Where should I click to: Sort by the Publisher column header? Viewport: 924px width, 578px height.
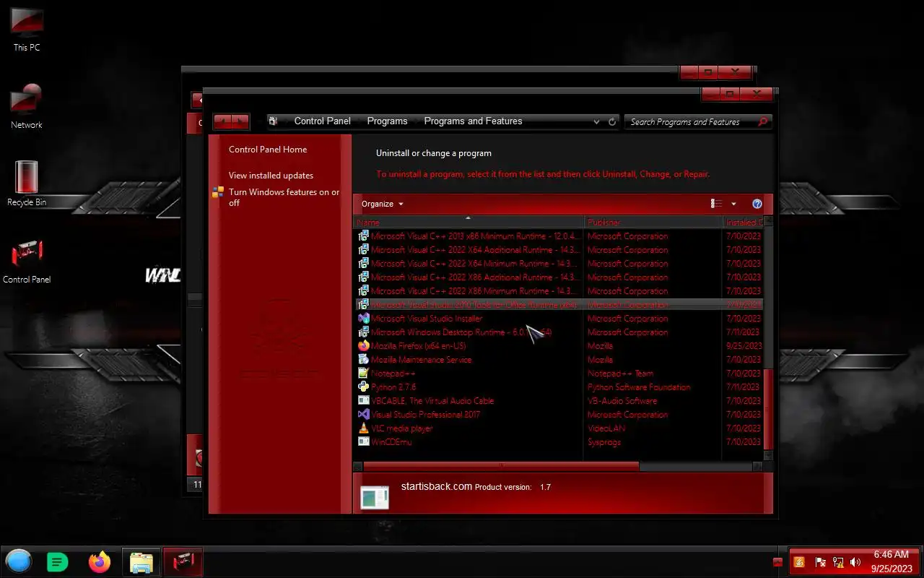pyautogui.click(x=653, y=223)
